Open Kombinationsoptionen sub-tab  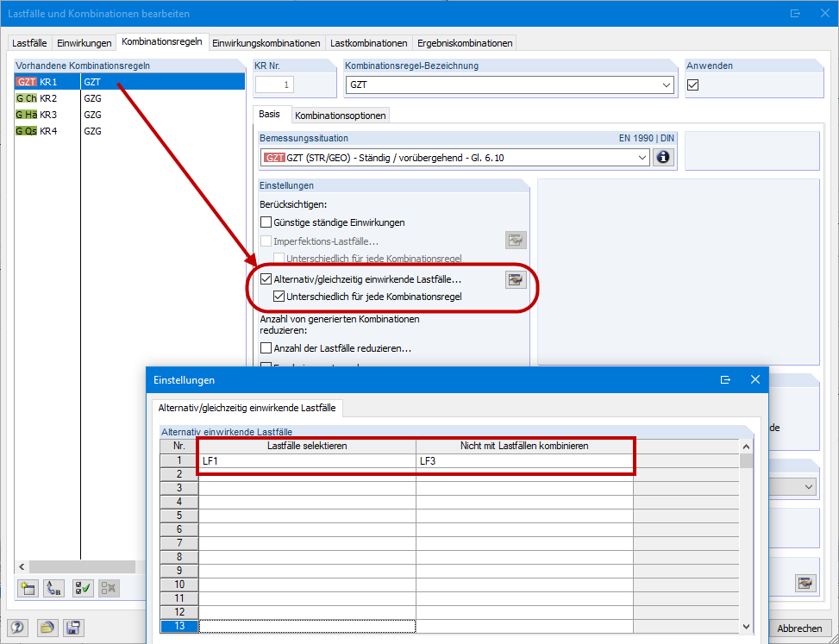click(x=341, y=116)
